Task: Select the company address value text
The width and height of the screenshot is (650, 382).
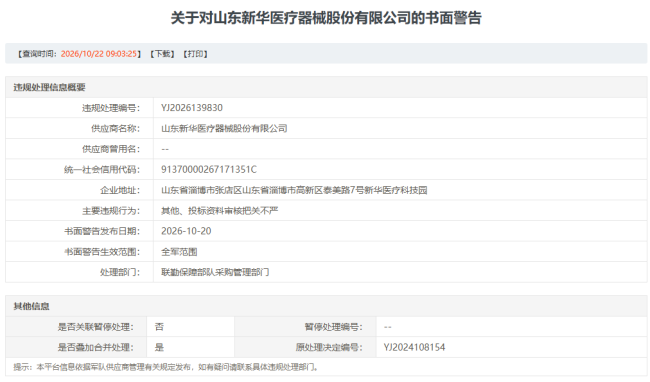Action: point(294,190)
